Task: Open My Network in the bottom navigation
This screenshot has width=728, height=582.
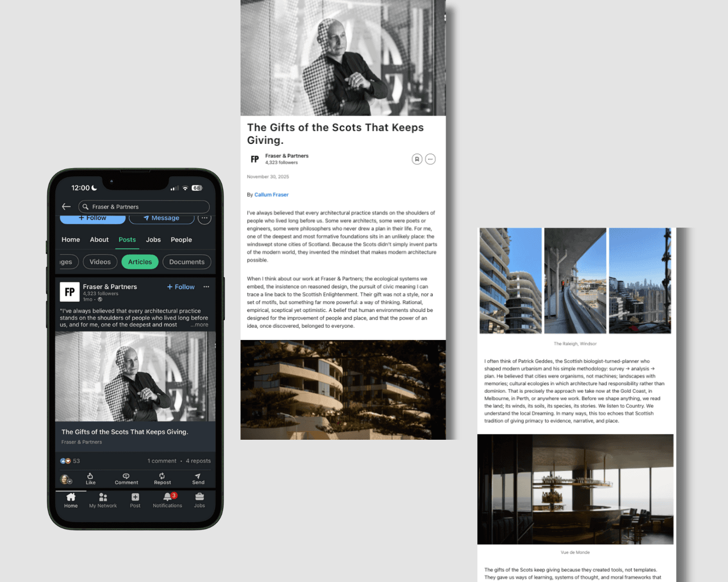Action: (x=103, y=501)
